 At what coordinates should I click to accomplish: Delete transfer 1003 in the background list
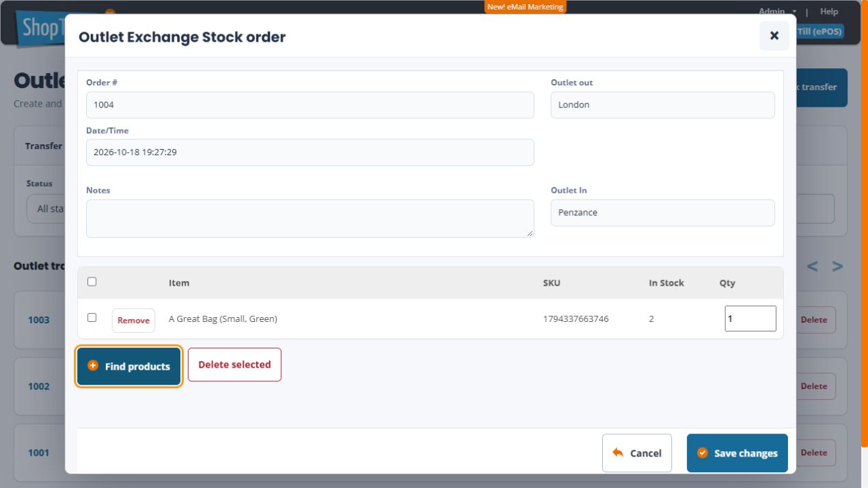tap(815, 320)
